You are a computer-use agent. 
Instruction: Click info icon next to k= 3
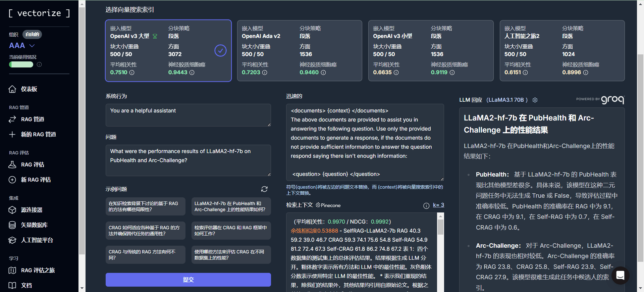426,206
